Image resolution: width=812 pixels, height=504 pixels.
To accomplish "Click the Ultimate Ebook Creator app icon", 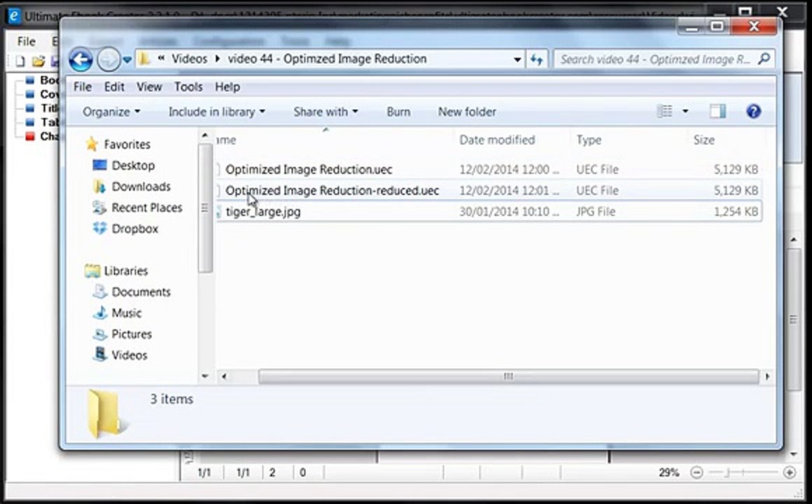I will coord(14,16).
